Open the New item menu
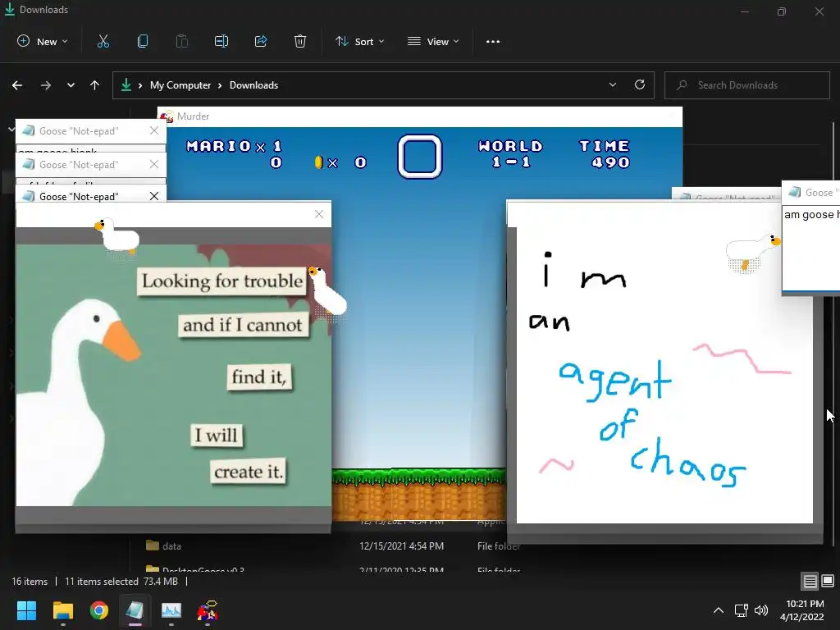The width and height of the screenshot is (840, 630). pyautogui.click(x=43, y=41)
